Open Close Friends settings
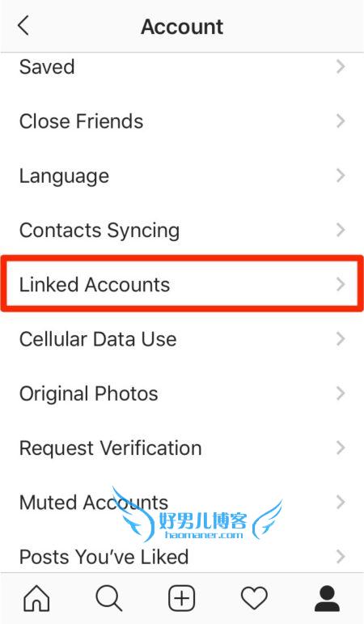Viewport: 364px width, 624px height. tap(182, 121)
